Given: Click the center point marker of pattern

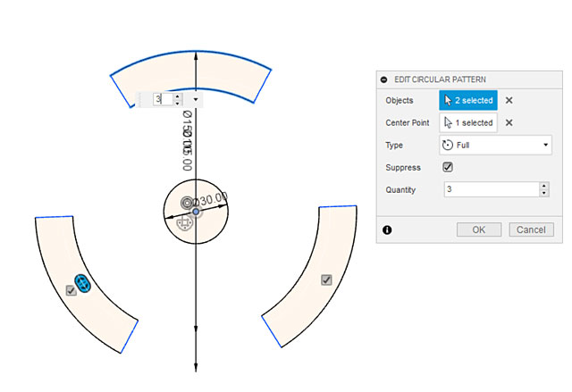Looking at the screenshot, I should point(196,212).
